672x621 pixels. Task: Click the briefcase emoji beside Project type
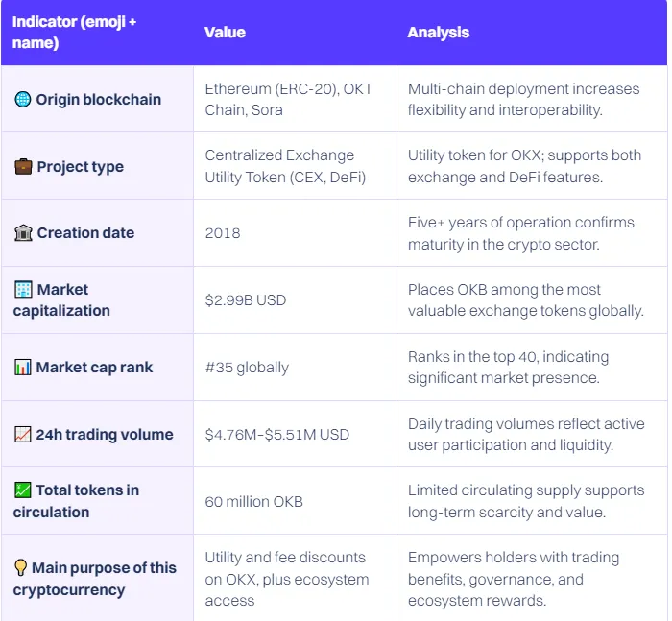point(23,167)
